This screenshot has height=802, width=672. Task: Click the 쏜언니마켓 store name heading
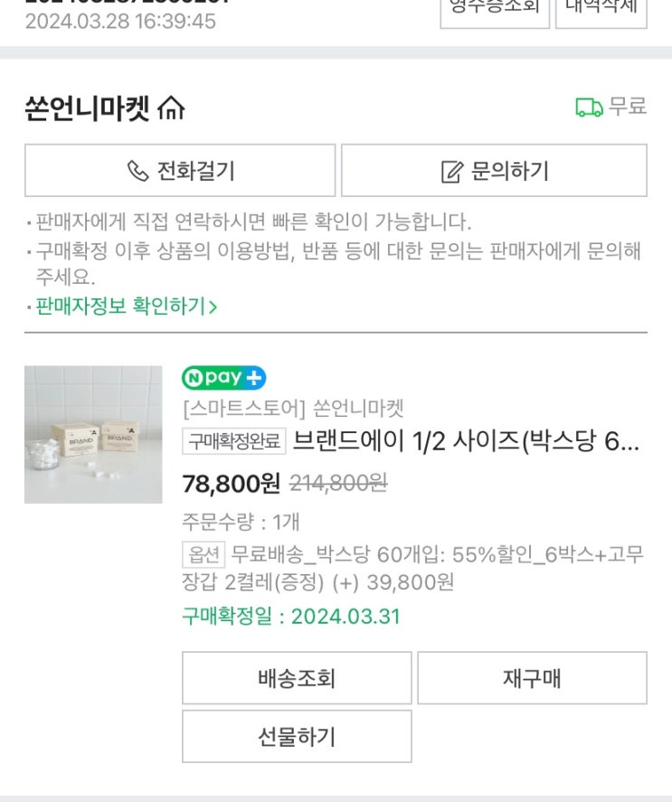point(87,109)
